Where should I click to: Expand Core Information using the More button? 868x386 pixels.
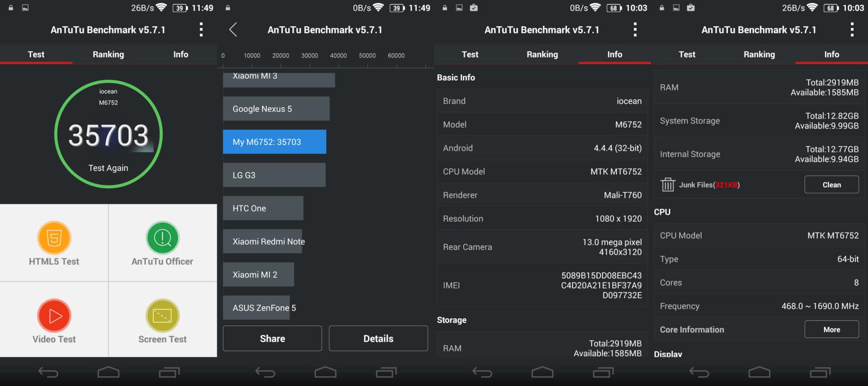(831, 329)
